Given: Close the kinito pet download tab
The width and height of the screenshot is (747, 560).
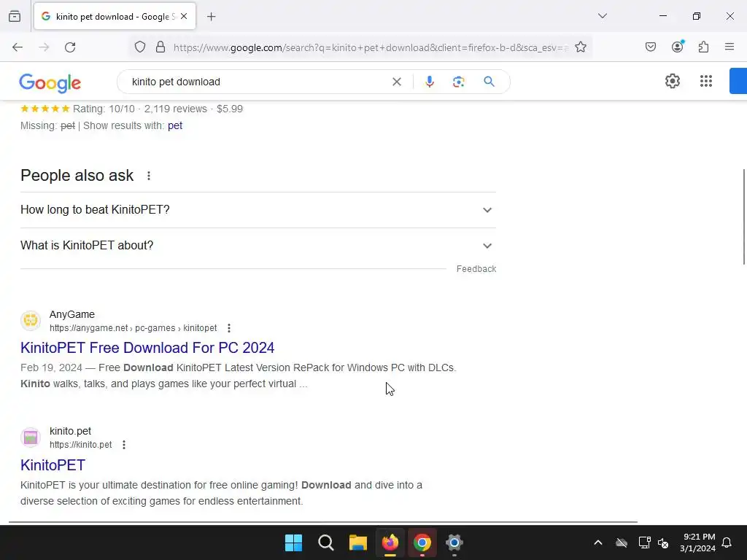Looking at the screenshot, I should click(x=184, y=17).
